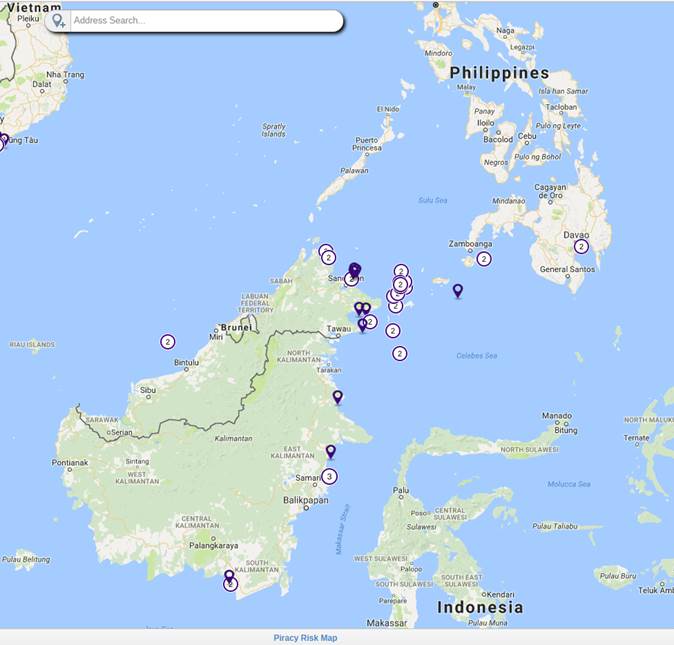Click the pin marker near Vung Tau

click(x=4, y=140)
